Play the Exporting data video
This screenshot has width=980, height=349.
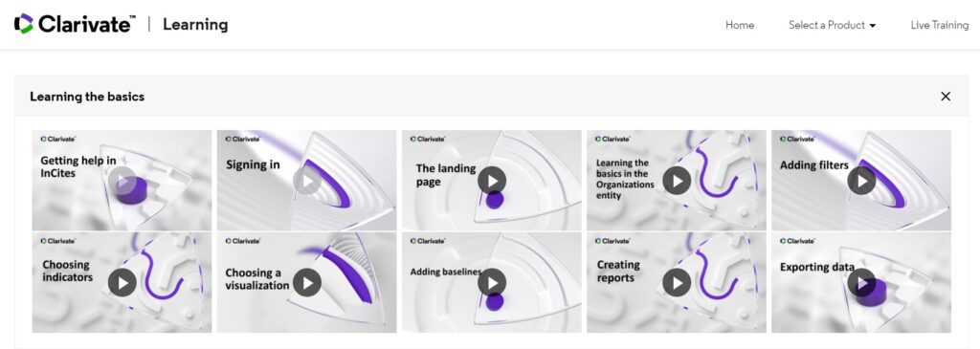coord(861,283)
